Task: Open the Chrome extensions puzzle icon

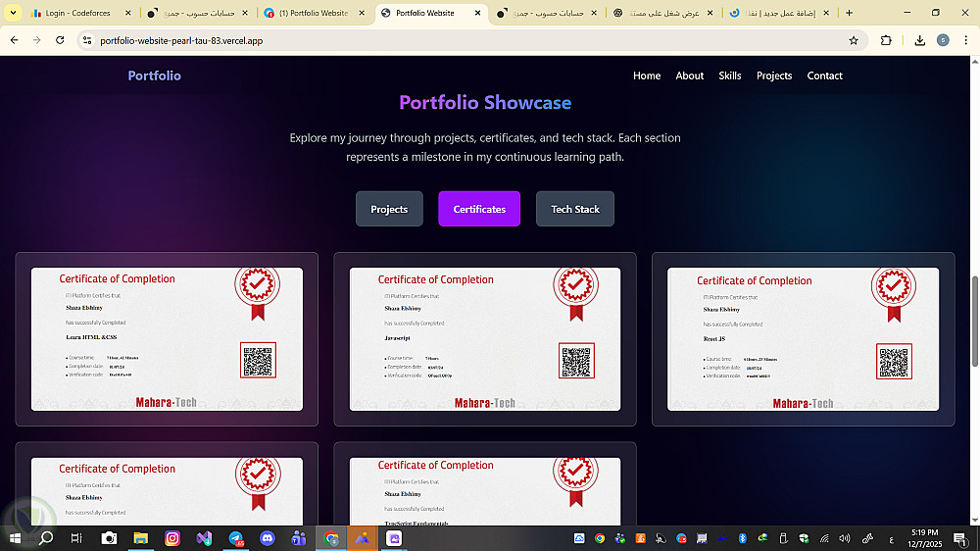Action: pos(886,40)
